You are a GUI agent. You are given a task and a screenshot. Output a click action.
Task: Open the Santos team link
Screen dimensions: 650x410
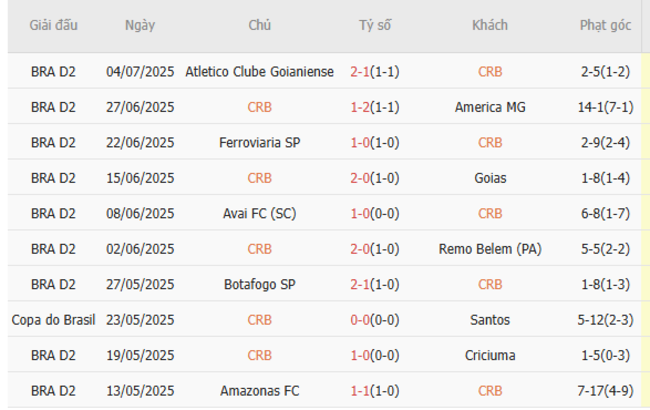(x=490, y=320)
